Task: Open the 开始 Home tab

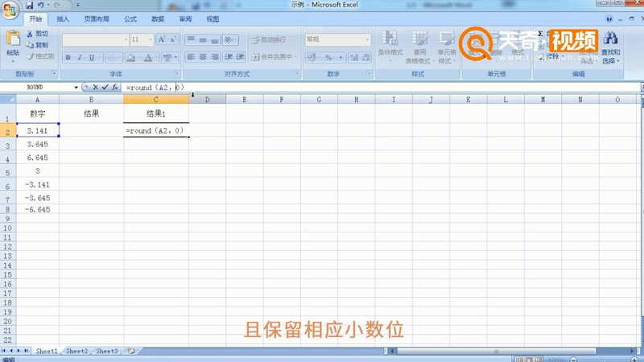Action: (x=35, y=19)
